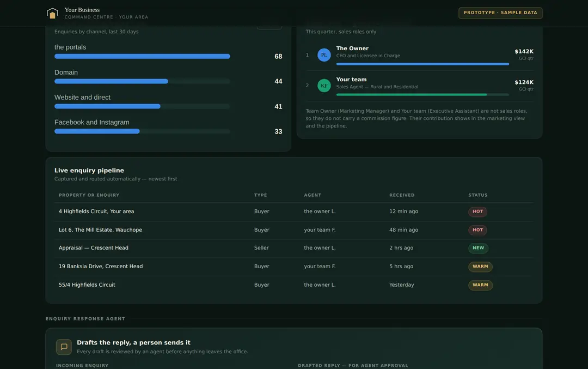588x369 pixels.
Task: Click the Domain count 44
Action: 278,81
